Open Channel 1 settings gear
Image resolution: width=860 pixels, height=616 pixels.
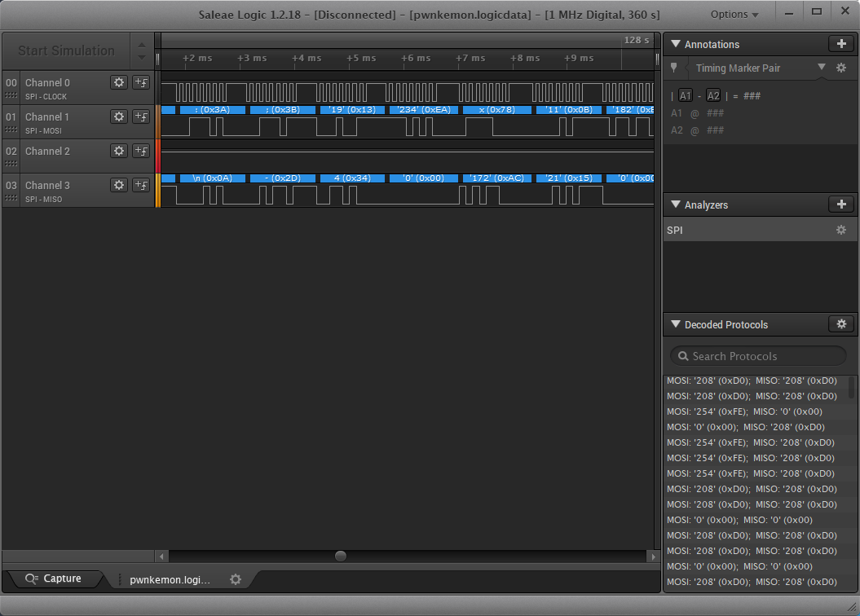coord(119,117)
